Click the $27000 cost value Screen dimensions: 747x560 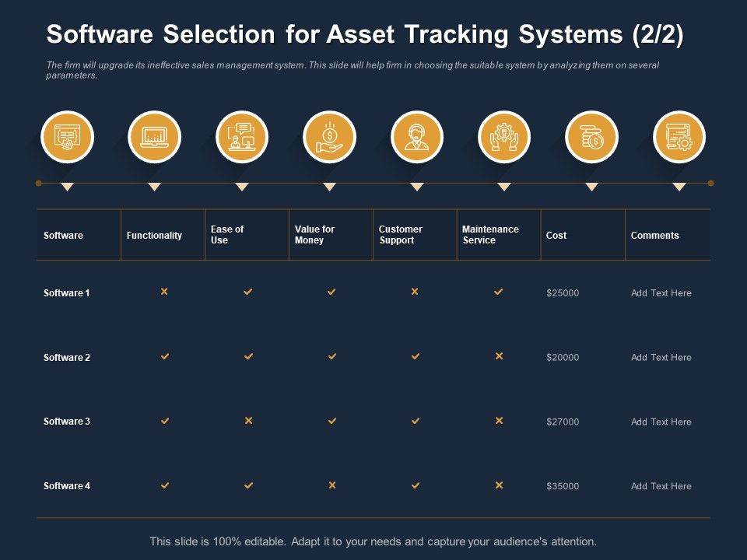(x=563, y=422)
